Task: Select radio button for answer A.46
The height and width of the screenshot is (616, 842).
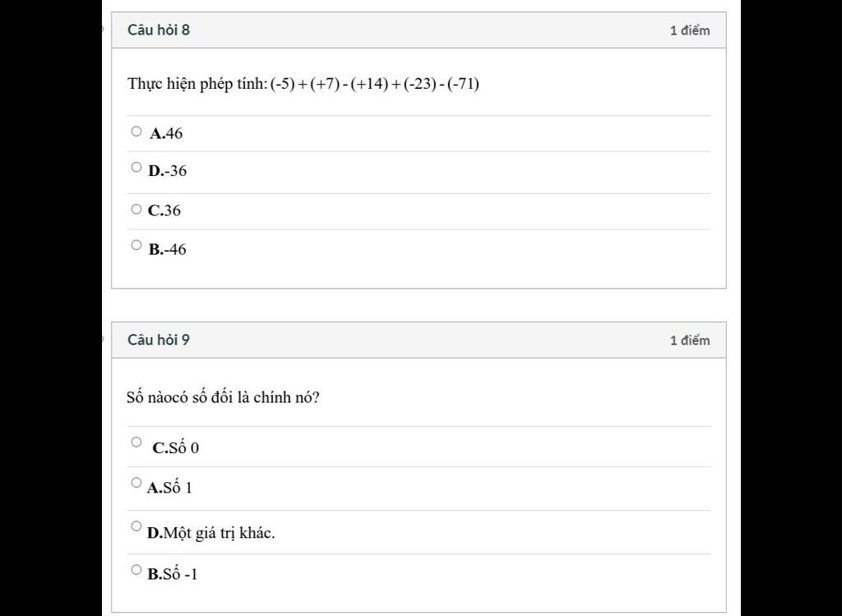Action: coord(136,131)
